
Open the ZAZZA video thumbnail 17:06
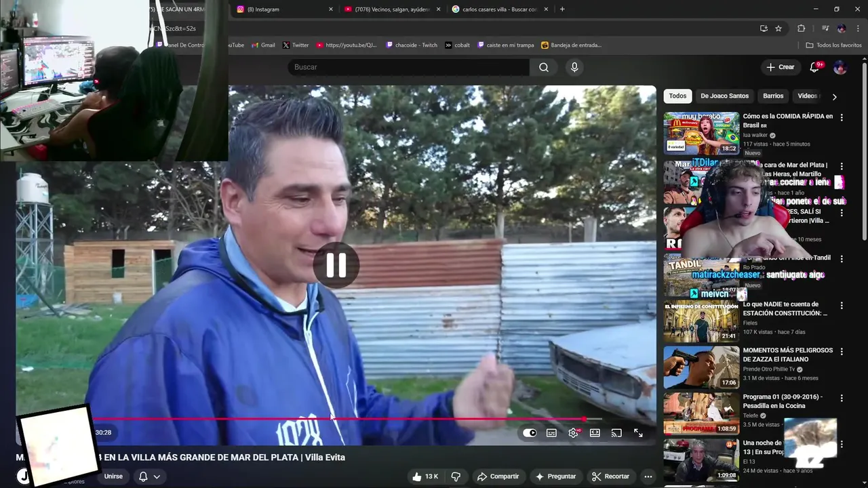click(701, 367)
